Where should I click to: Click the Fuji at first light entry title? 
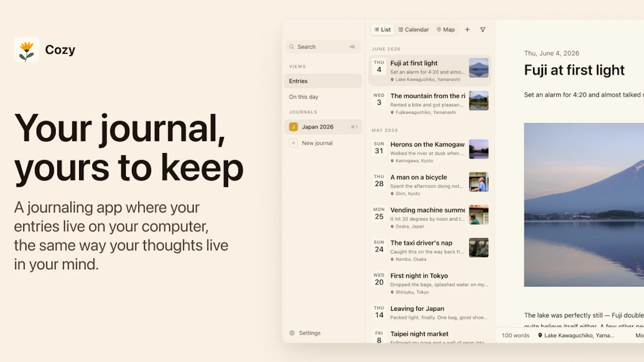(574, 70)
